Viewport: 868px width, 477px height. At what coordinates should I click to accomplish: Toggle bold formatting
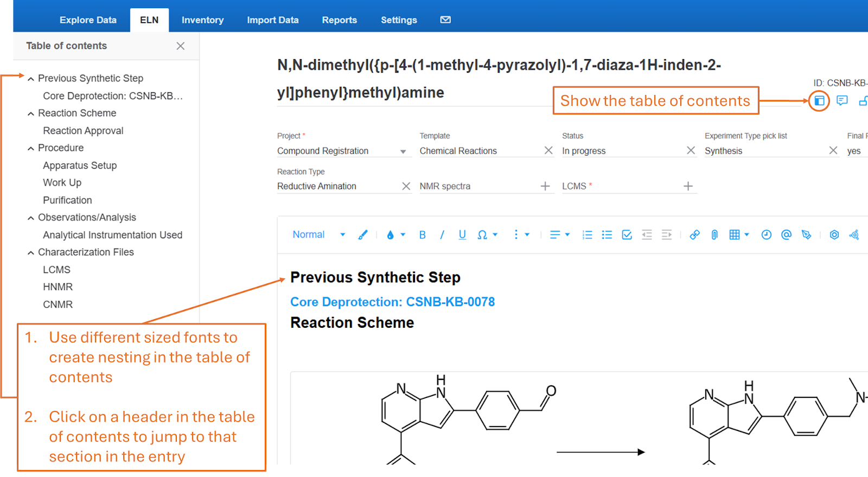tap(422, 234)
